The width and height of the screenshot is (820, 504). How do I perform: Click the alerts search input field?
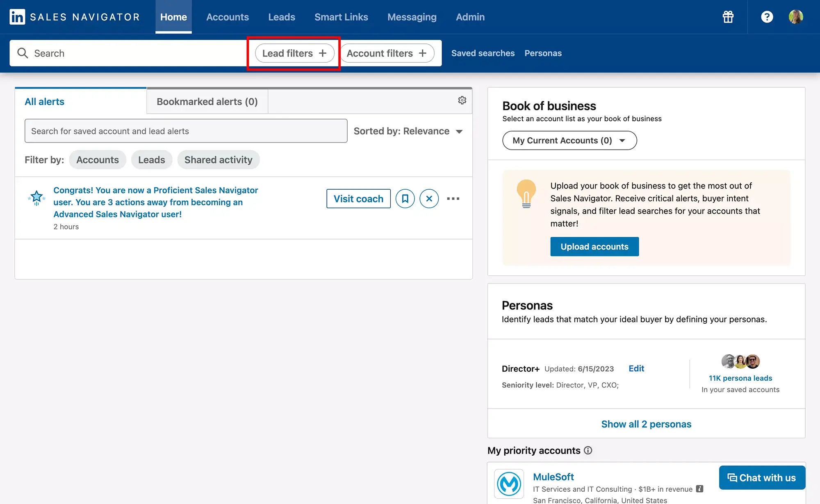[x=186, y=130]
